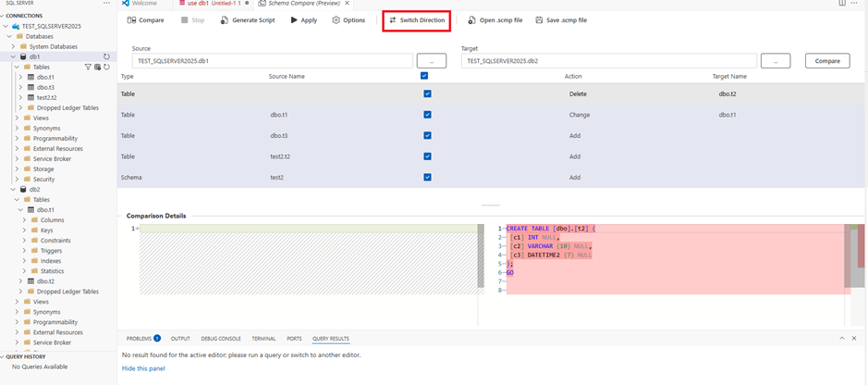Uncheck the dbo.t1 Change row checkbox
Viewport: 868px width, 385px height.
tap(427, 115)
